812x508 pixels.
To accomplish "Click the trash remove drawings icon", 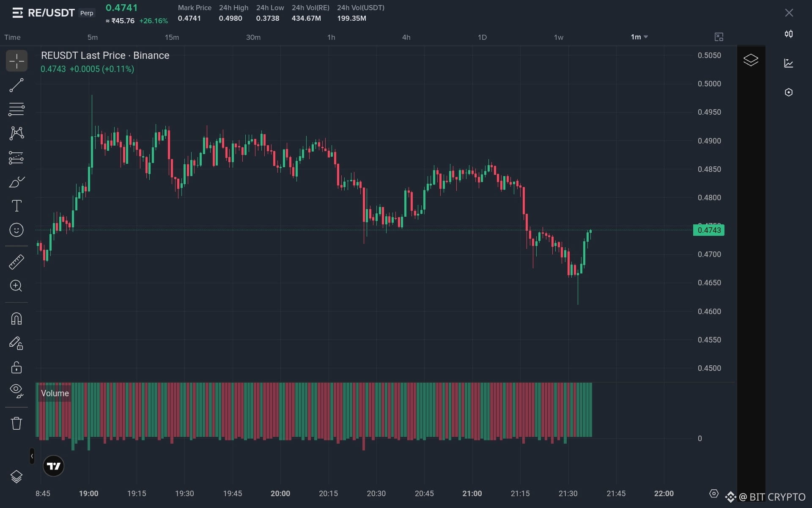I will pos(16,423).
